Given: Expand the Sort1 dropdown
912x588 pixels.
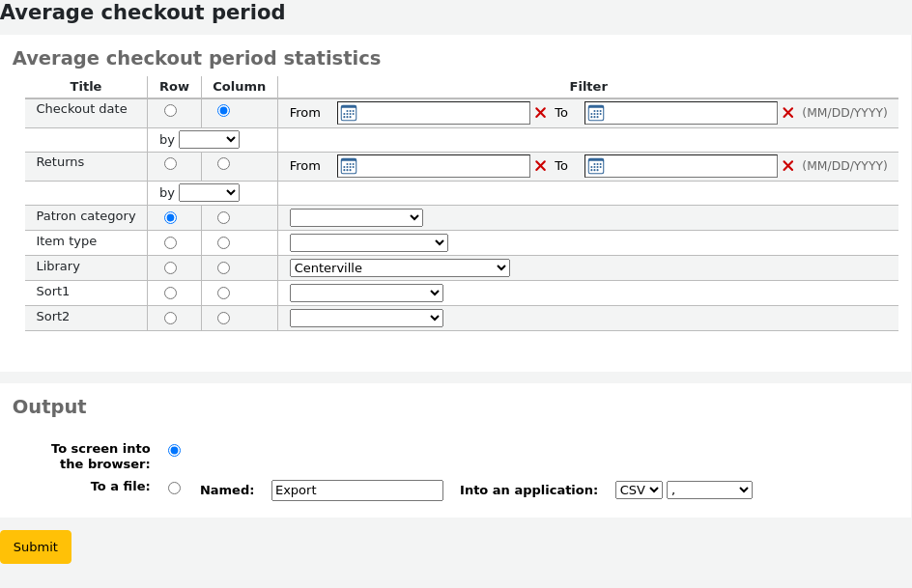Looking at the screenshot, I should click(x=365, y=292).
